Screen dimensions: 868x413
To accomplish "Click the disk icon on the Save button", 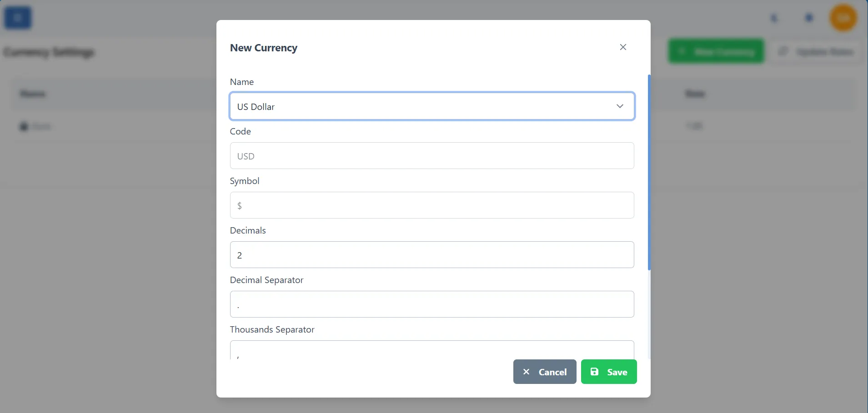I will tap(595, 372).
